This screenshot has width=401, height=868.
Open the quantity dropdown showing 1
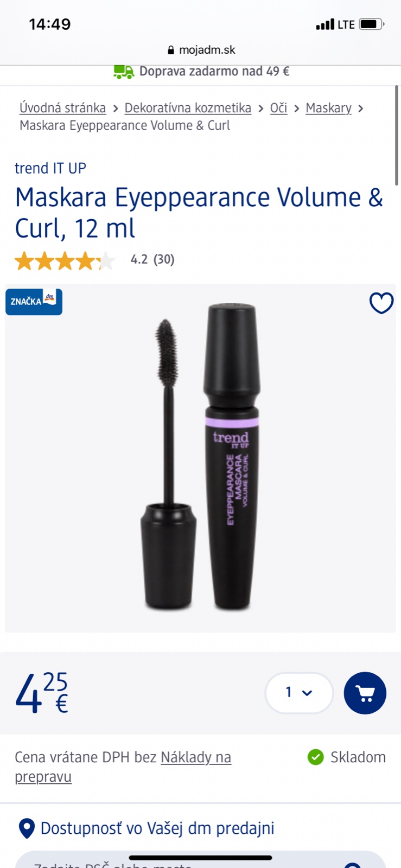(x=299, y=693)
